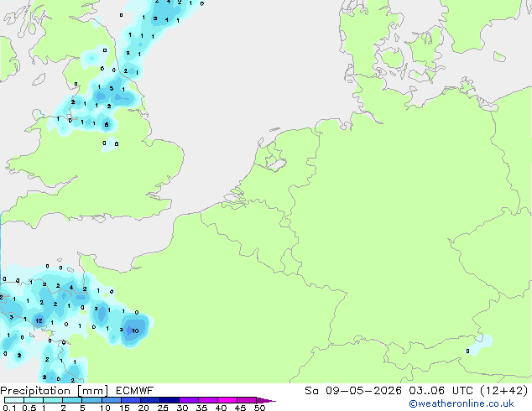The width and height of the screenshot is (532, 411).
Task: Select the 5–10 mm legend color swatch
Action: [92, 400]
